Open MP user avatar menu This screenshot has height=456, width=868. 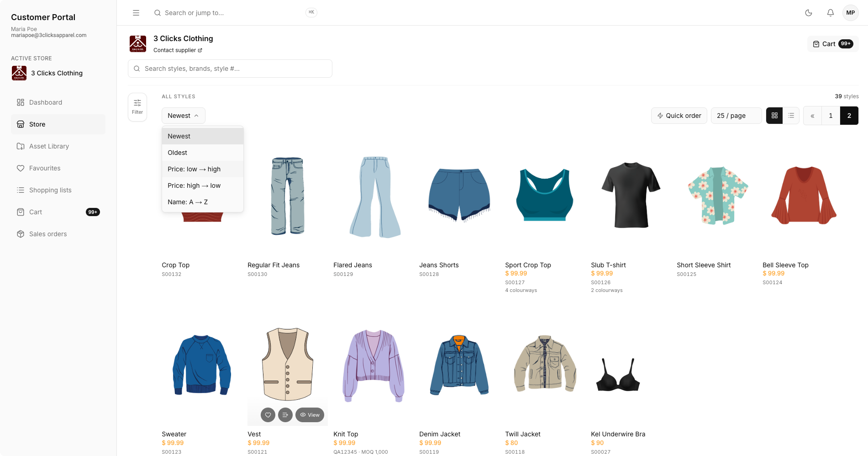coord(850,13)
